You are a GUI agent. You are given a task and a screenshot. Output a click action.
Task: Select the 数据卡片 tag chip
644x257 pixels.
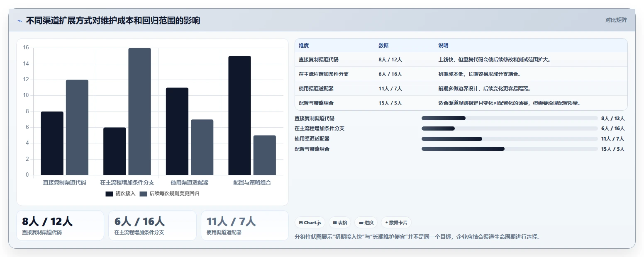pyautogui.click(x=396, y=223)
